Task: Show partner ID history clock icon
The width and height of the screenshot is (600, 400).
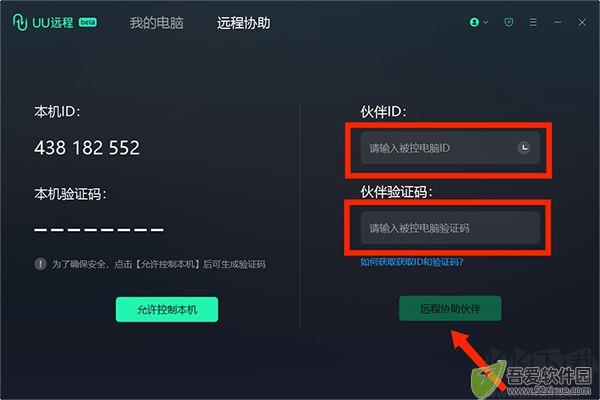Action: tap(524, 147)
